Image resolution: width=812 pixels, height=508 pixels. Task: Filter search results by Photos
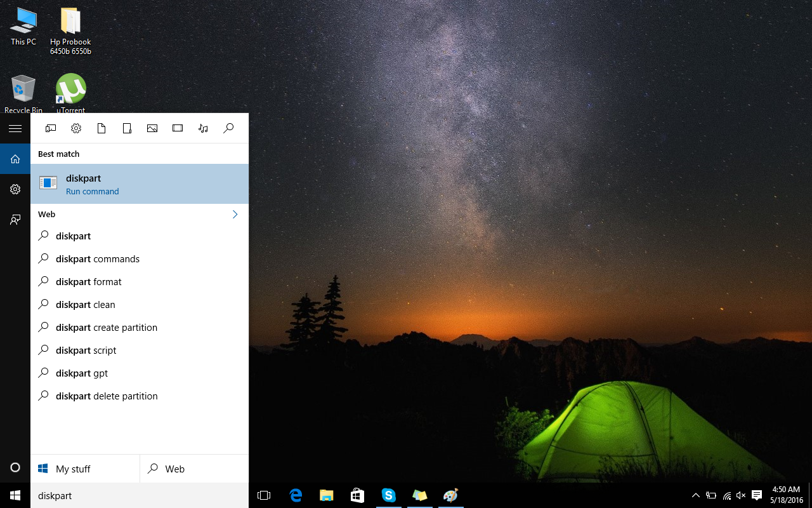152,128
